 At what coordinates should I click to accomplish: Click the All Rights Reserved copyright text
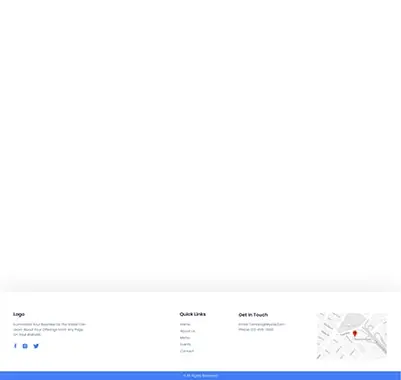click(200, 376)
